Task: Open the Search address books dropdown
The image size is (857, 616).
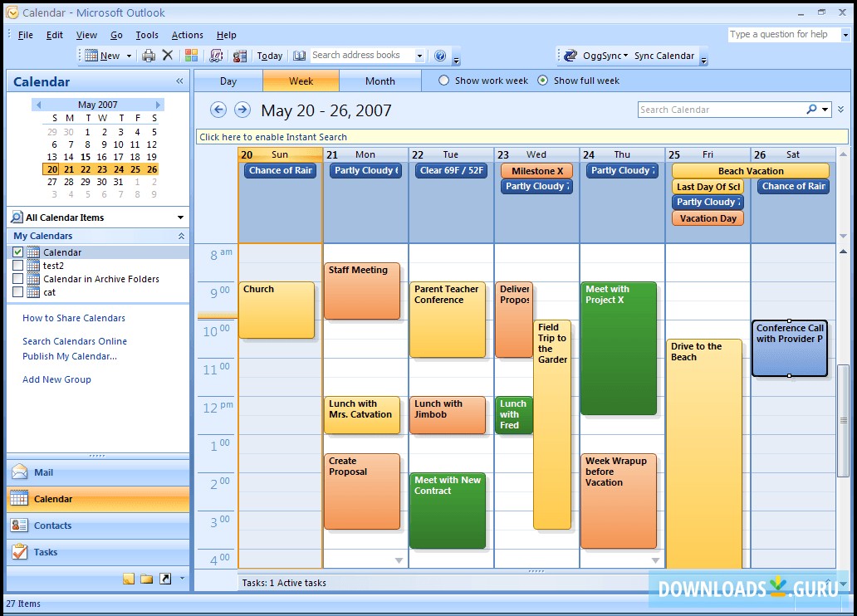Action: coord(419,56)
